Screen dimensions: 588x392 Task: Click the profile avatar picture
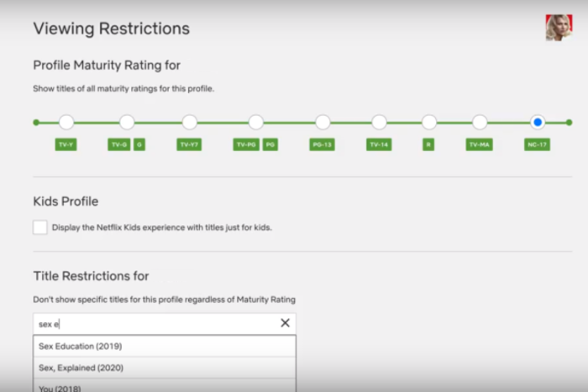(559, 28)
